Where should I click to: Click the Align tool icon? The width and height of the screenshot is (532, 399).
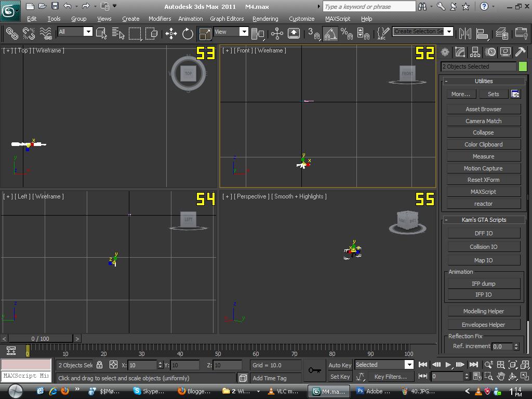[482, 33]
